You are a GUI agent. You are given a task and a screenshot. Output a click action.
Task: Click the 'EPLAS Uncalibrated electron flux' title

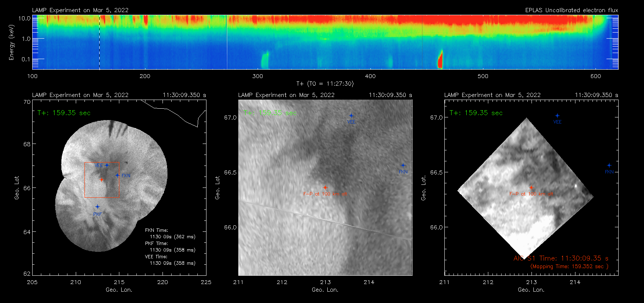pos(572,10)
